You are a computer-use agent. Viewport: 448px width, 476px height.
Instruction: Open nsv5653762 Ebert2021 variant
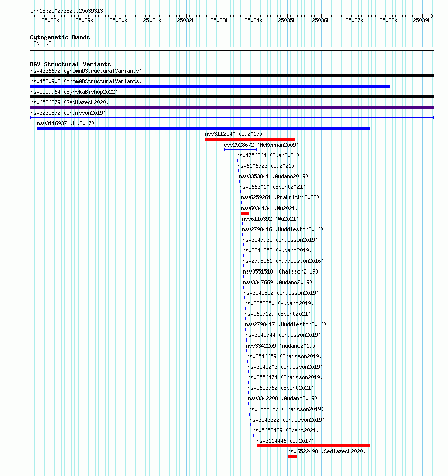280,389
